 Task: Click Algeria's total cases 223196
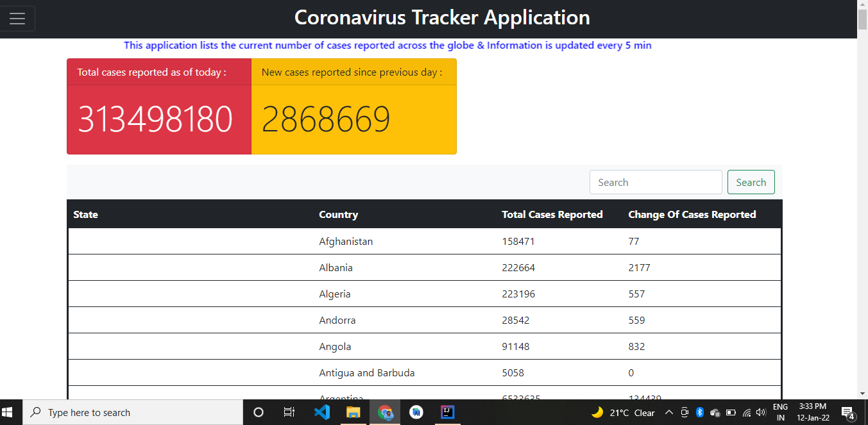point(518,294)
